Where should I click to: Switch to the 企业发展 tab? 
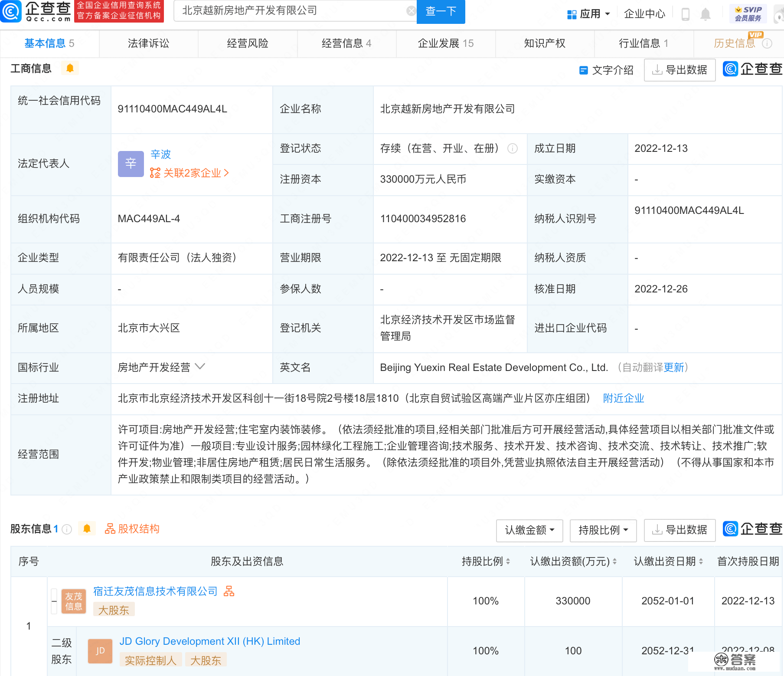446,43
